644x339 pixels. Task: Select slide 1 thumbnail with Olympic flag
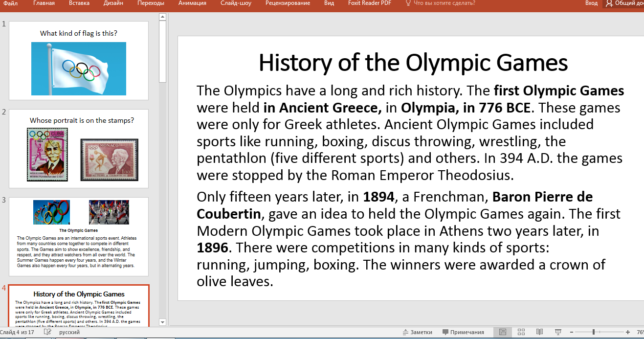pyautogui.click(x=79, y=61)
